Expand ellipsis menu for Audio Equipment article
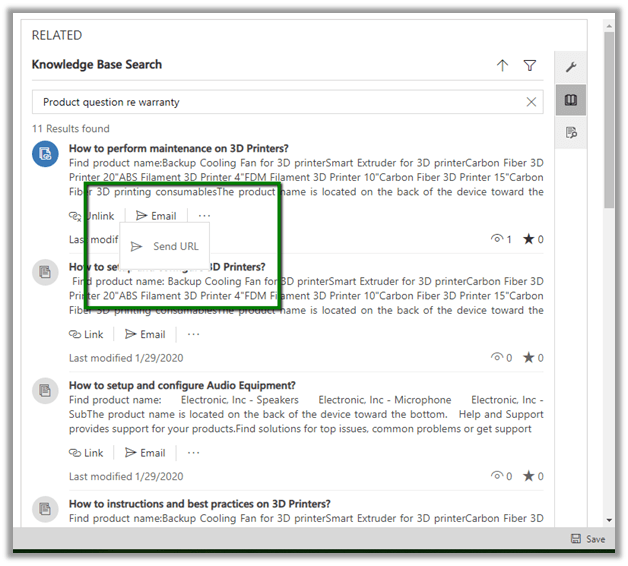The width and height of the screenshot is (628, 566). (193, 452)
